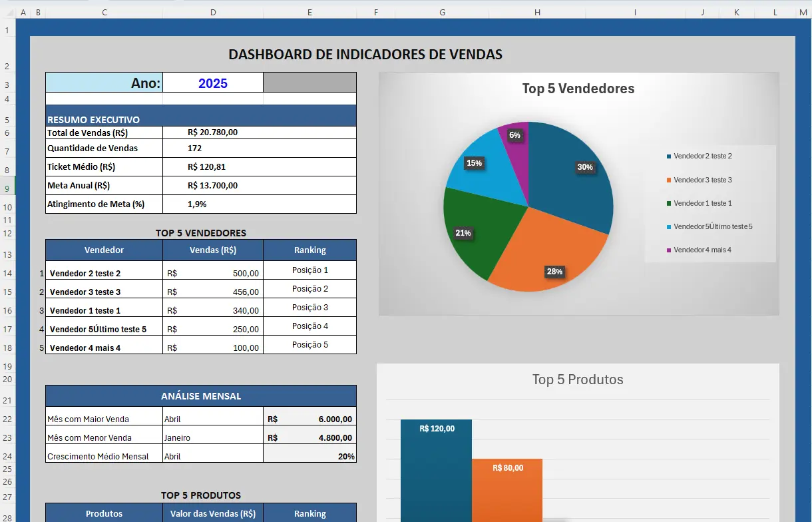
Task: Select row 9 header
Action: click(x=7, y=188)
